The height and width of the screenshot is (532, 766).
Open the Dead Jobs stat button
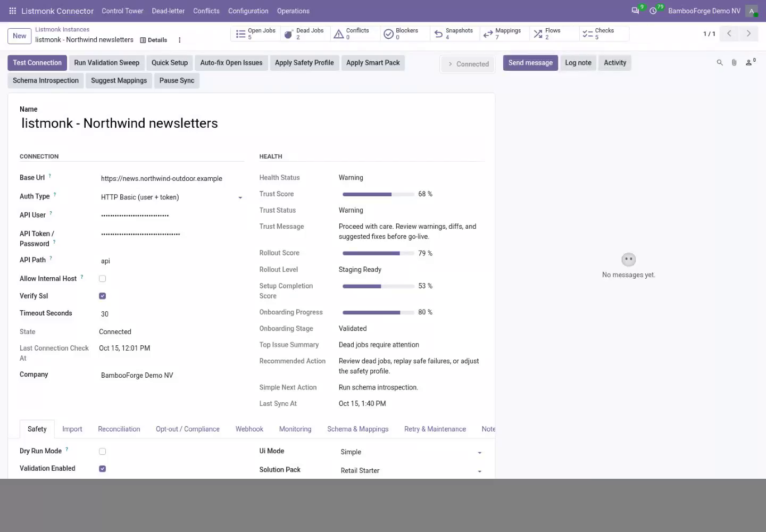point(304,34)
